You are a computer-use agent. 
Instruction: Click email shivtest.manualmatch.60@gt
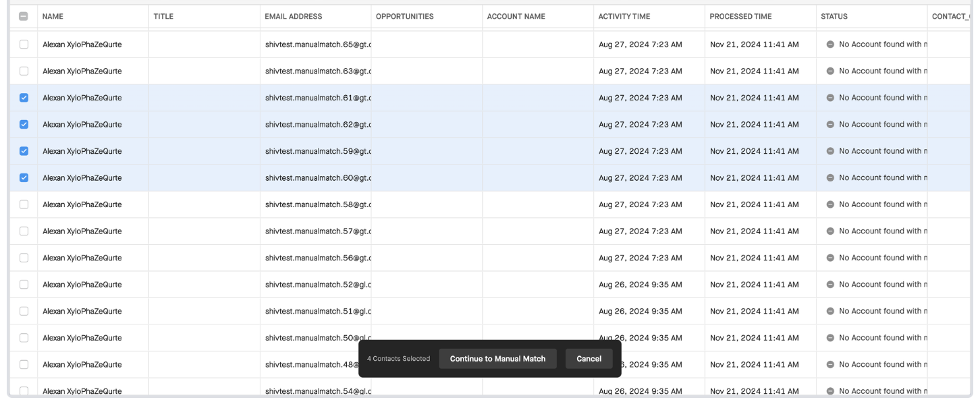coord(318,178)
